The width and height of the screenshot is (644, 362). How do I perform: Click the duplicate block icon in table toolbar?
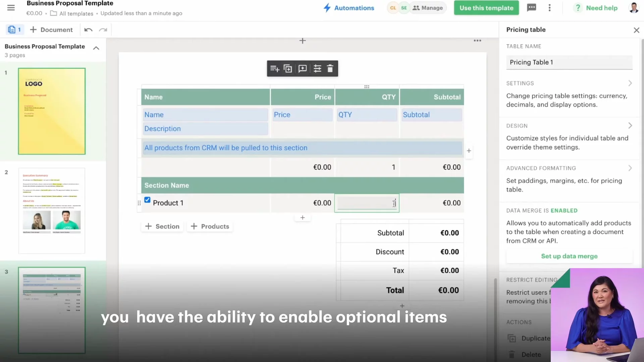288,69
